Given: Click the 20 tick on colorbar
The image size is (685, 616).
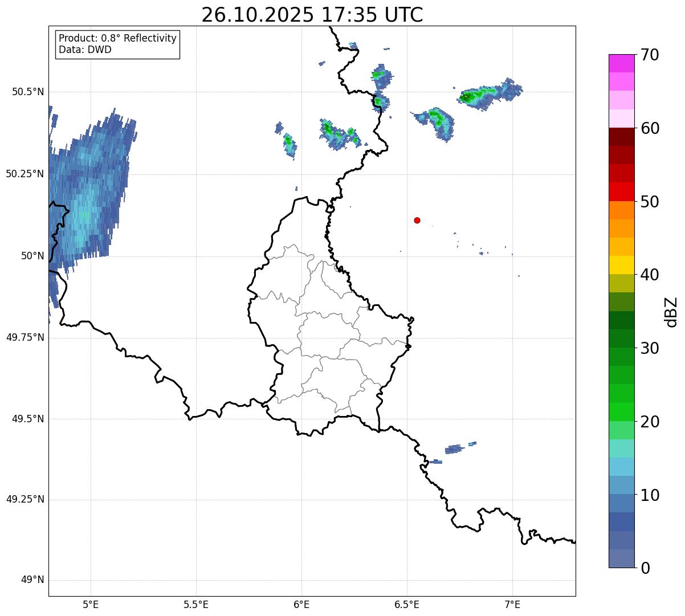Looking at the screenshot, I should click(x=650, y=422).
